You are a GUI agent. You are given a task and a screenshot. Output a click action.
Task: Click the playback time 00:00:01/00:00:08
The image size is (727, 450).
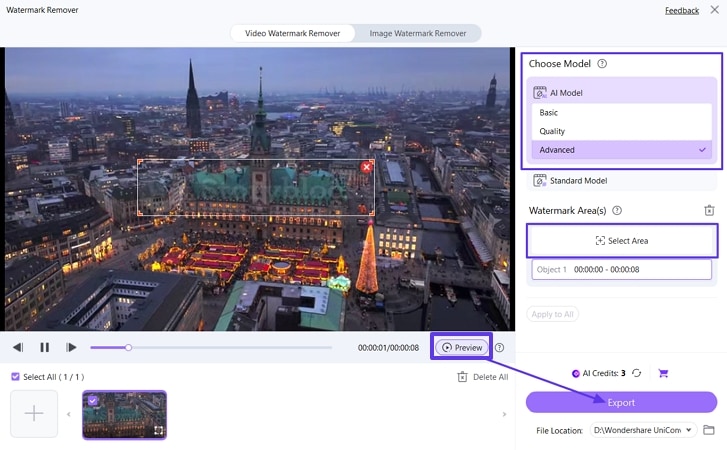click(x=388, y=348)
